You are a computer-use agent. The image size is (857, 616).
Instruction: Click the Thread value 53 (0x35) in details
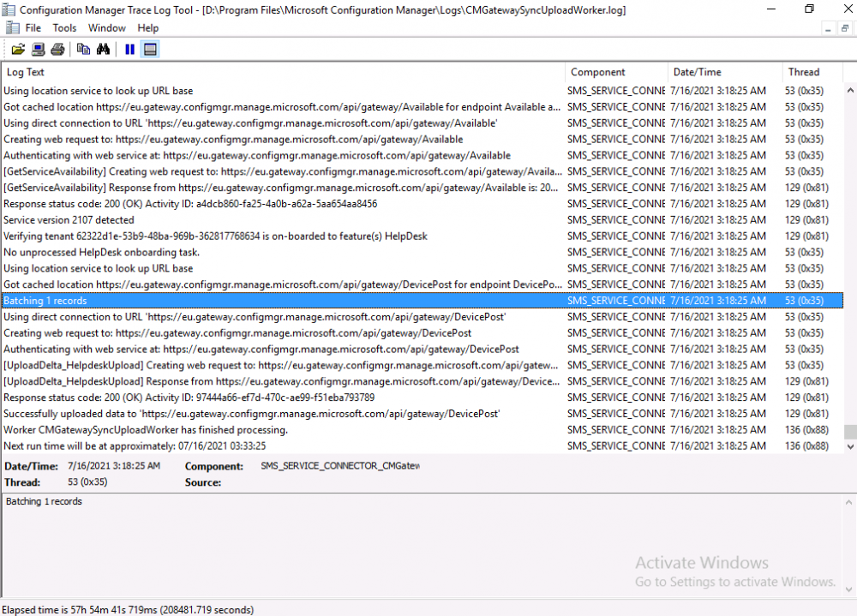87,482
